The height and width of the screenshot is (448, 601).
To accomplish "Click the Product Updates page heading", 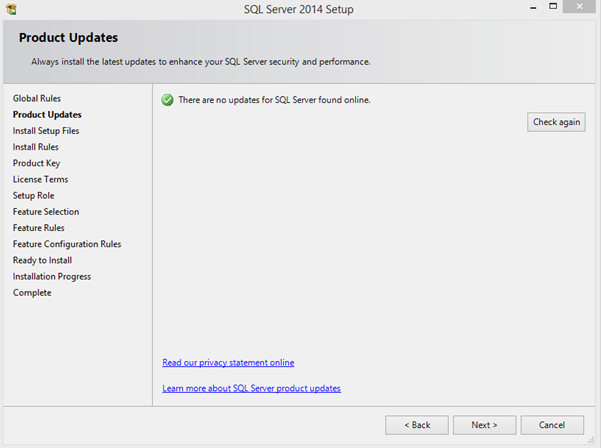I will pyautogui.click(x=69, y=38).
